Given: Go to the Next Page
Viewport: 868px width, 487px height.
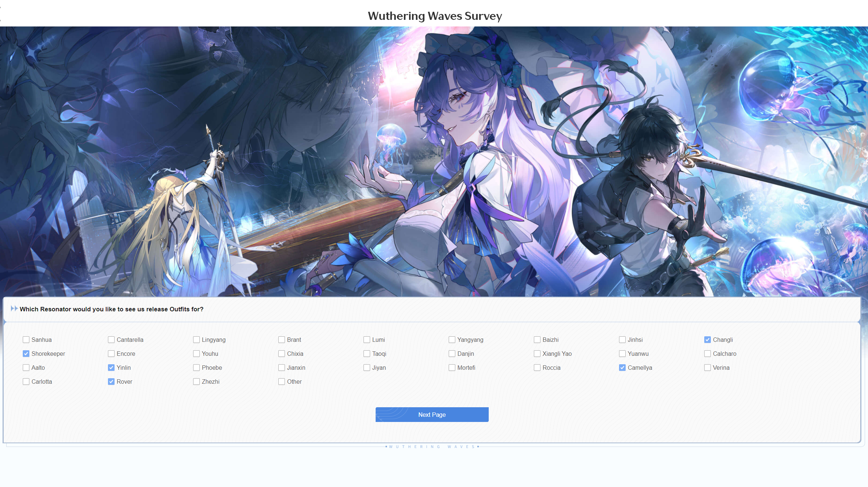Looking at the screenshot, I should click(x=432, y=415).
